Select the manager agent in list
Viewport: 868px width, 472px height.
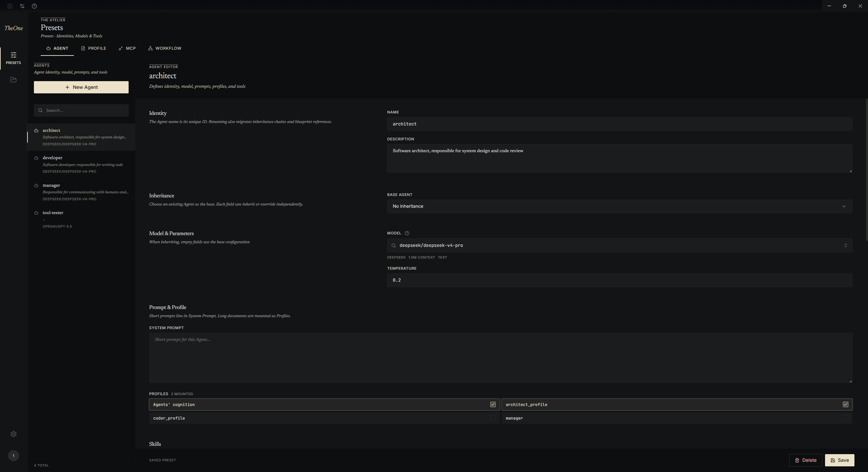pos(81,192)
